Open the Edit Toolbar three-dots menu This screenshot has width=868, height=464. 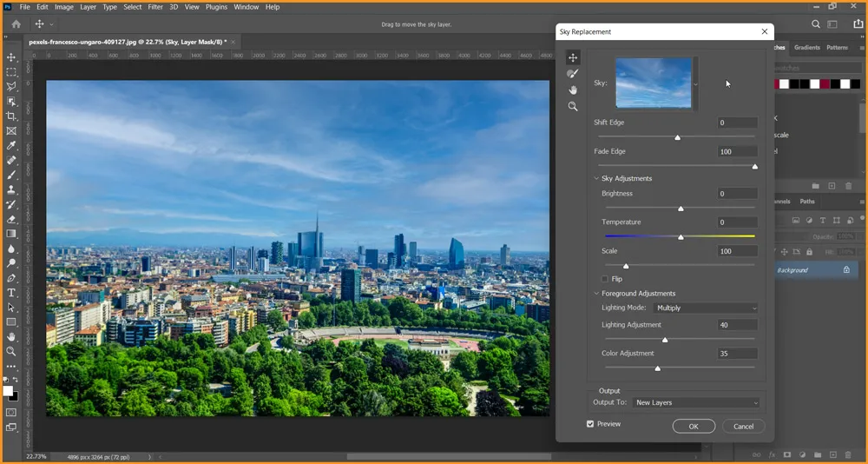[x=11, y=367]
